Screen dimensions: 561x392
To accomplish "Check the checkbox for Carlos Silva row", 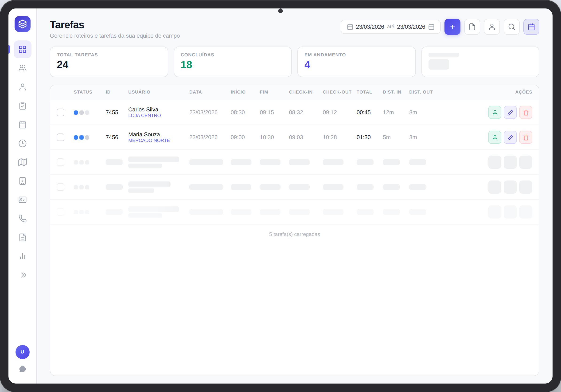I will (61, 112).
